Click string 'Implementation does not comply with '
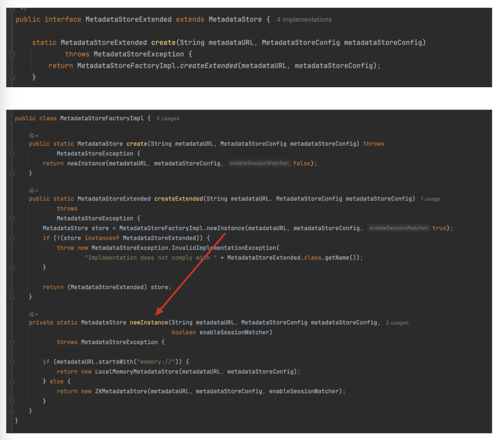Image resolution: width=504 pixels, height=440 pixels. pyautogui.click(x=151, y=258)
